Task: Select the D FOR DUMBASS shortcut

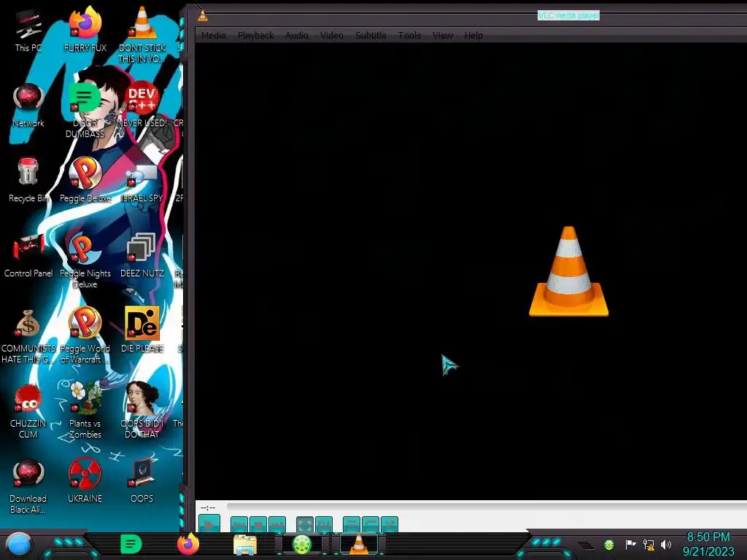Action: point(85,111)
